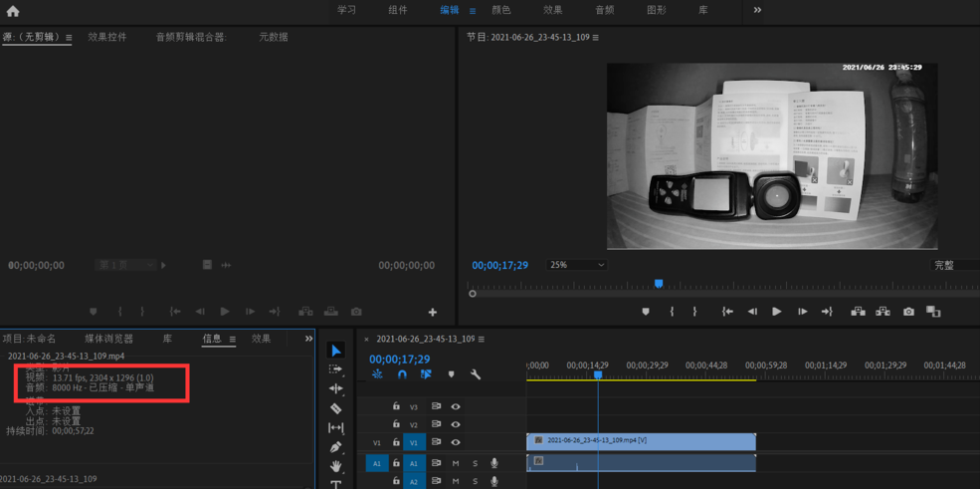Expand the workspace overflow chevron in top bar

[x=757, y=10]
